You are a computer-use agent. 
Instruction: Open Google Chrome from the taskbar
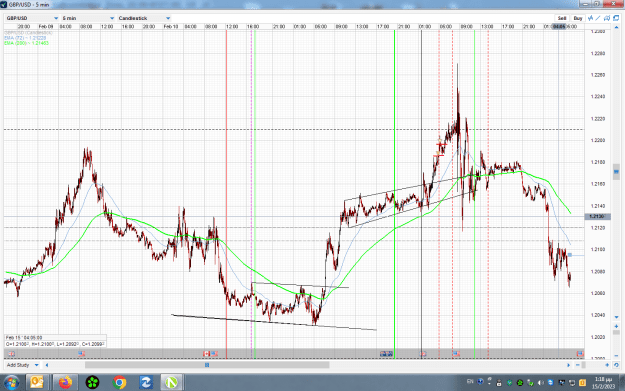click(x=119, y=383)
